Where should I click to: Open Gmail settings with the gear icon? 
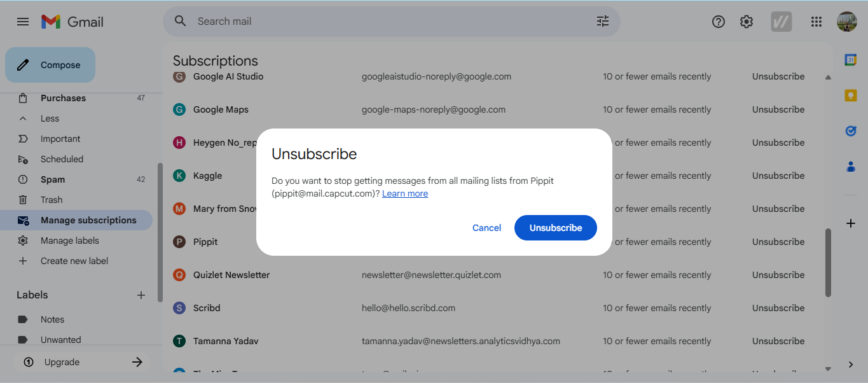746,21
